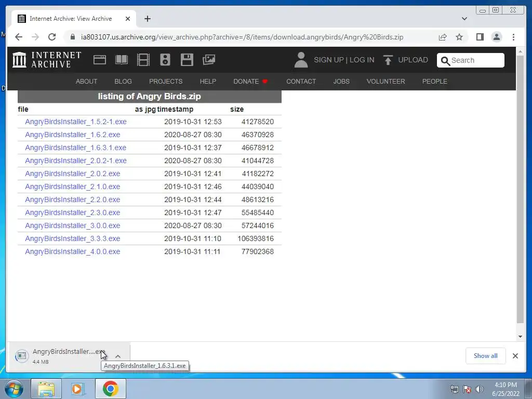The image size is (532, 399).
Task: Launch Windows Media Player from taskbar
Action: click(78, 389)
